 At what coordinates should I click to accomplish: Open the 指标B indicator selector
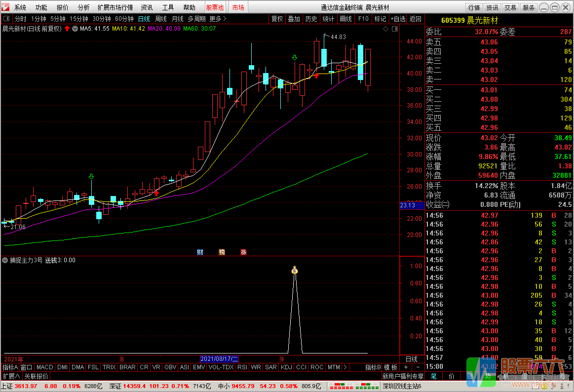373,367
